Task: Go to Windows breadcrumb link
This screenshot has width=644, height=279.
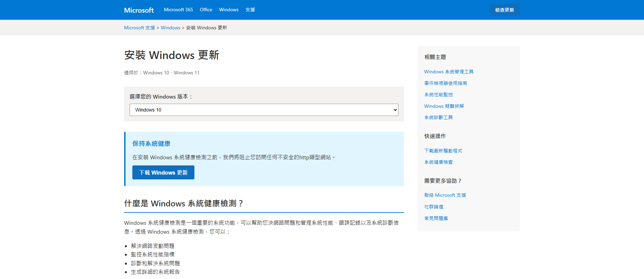Action: tap(171, 28)
